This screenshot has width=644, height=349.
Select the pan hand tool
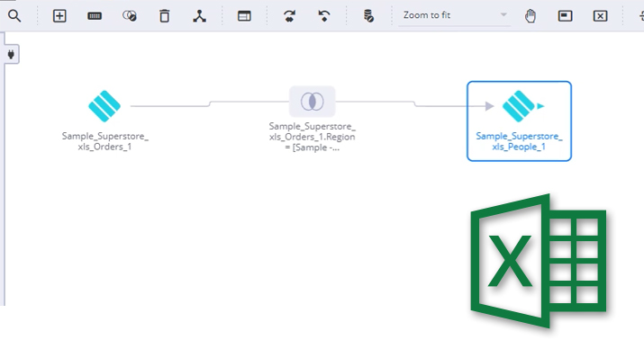coord(531,16)
